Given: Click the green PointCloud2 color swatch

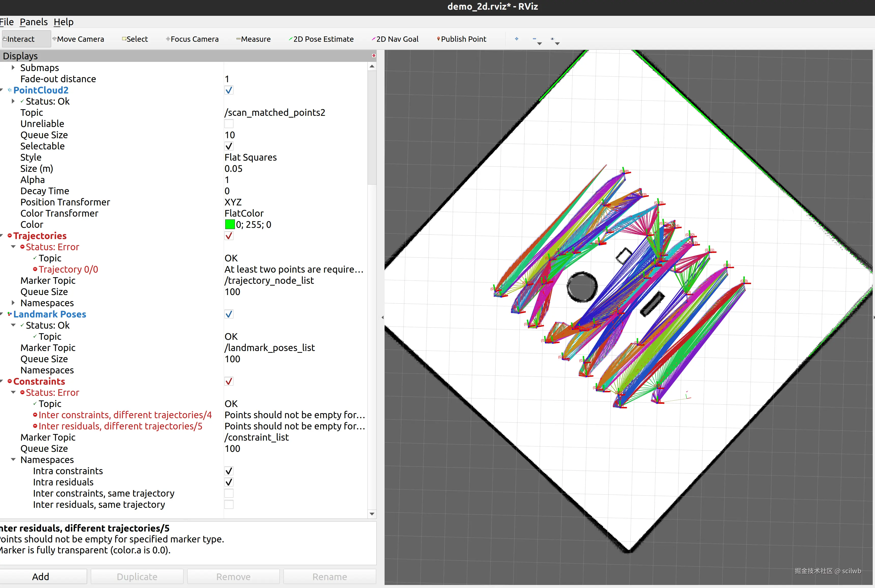Looking at the screenshot, I should coord(229,224).
